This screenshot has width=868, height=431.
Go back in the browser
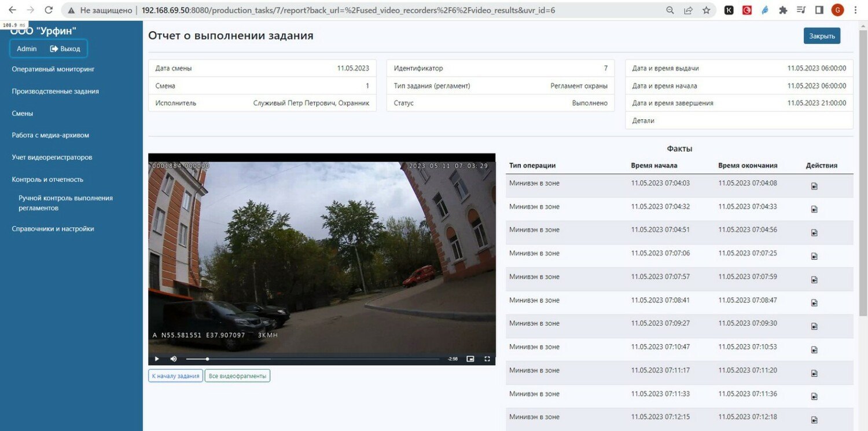pos(12,10)
